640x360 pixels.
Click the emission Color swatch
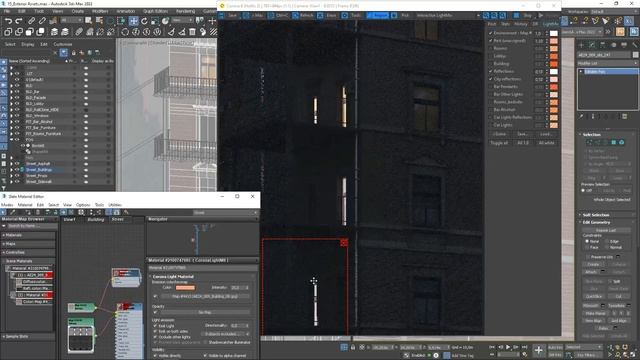click(185, 288)
